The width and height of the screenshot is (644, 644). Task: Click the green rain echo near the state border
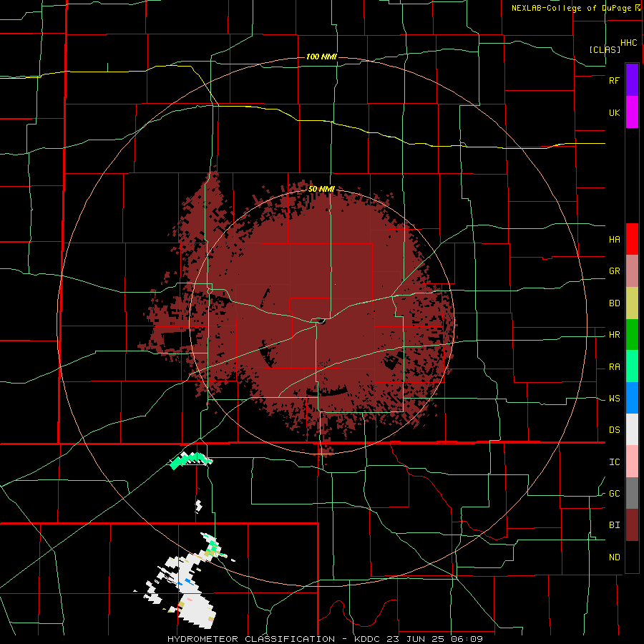click(190, 460)
